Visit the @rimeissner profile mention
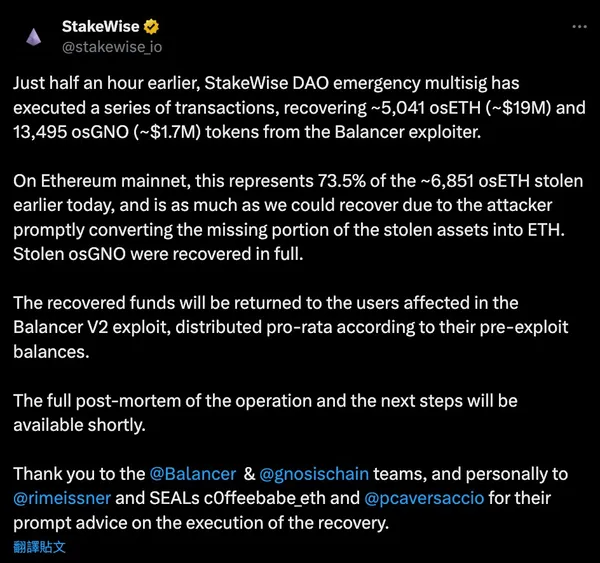600x563 pixels. pos(61,498)
